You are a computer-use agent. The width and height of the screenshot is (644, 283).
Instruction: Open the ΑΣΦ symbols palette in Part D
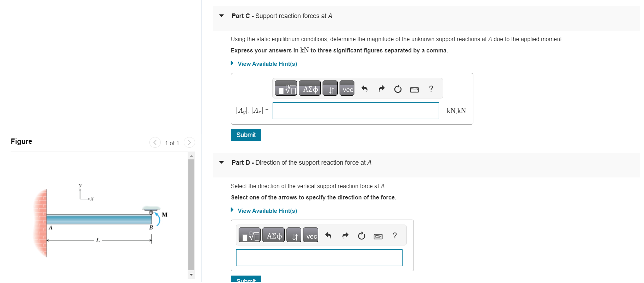click(x=273, y=235)
